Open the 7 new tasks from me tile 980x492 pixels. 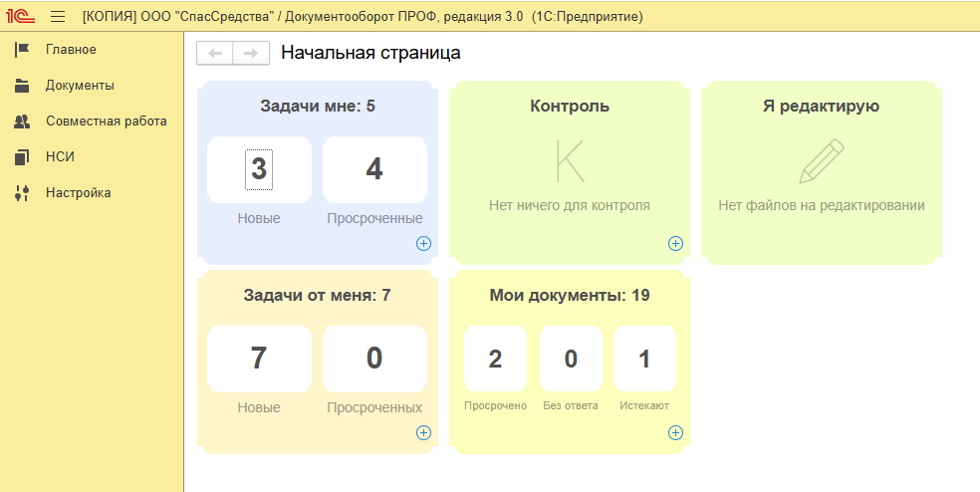pos(259,359)
